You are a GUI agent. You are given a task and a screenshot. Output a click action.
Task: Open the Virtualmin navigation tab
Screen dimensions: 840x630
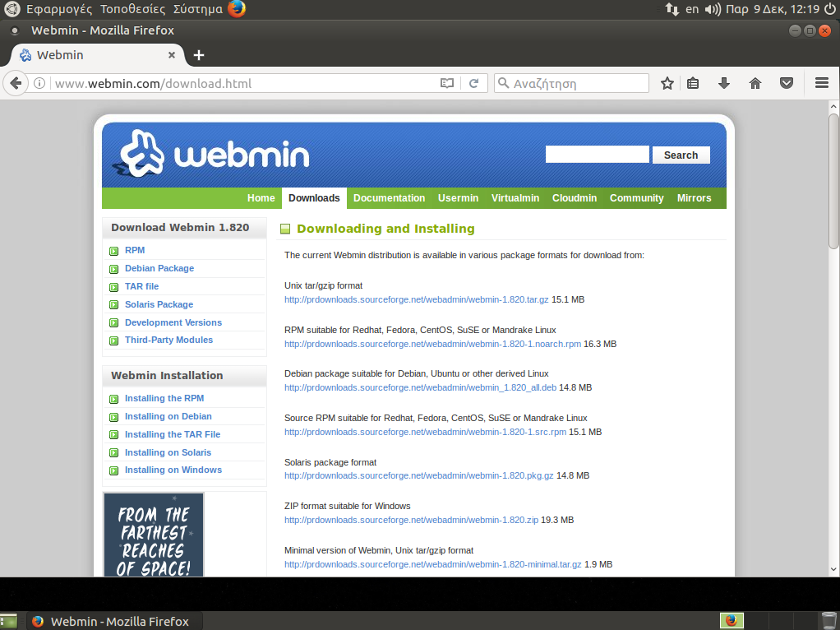[x=515, y=198]
